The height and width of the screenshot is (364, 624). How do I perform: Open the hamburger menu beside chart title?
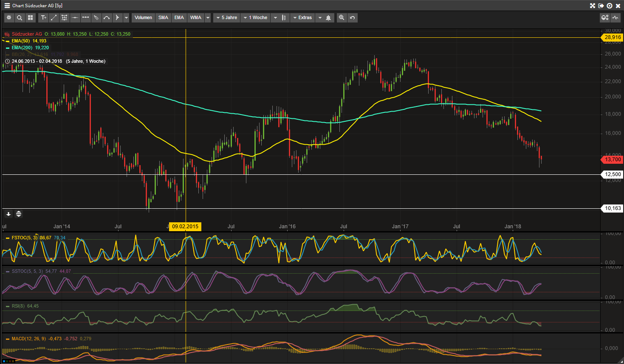point(7,6)
